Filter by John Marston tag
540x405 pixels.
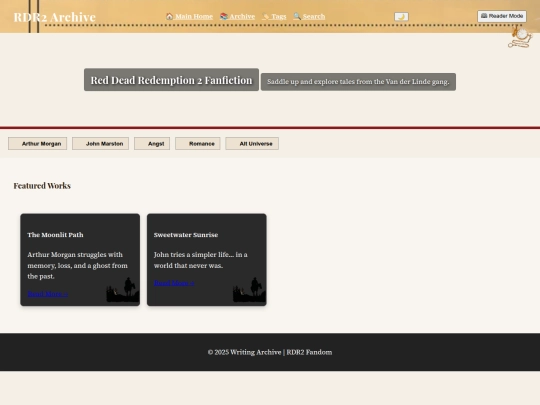100,144
